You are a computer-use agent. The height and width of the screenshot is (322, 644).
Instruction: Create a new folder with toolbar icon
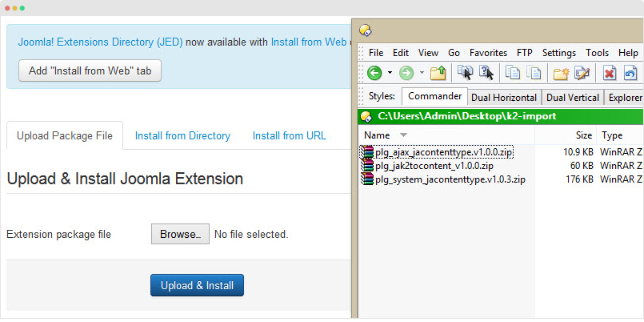tap(561, 73)
